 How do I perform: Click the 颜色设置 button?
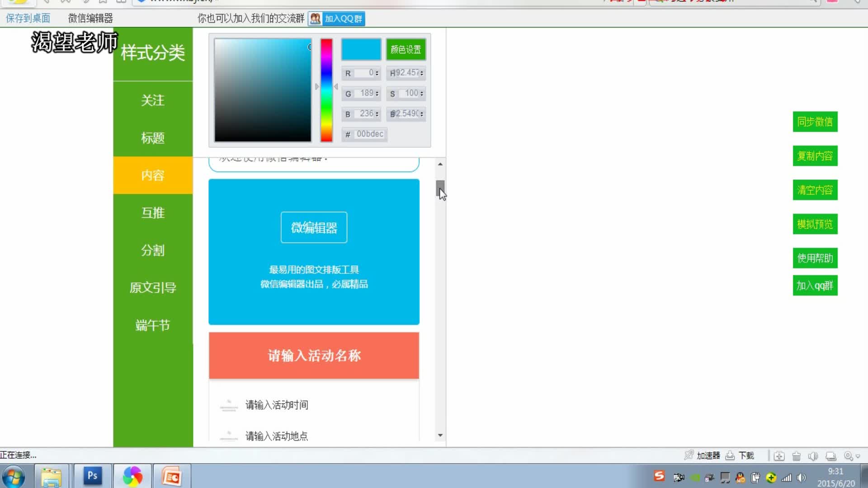pos(406,49)
